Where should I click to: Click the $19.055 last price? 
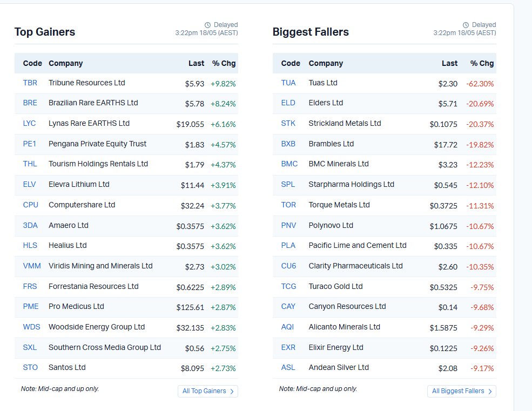click(190, 124)
